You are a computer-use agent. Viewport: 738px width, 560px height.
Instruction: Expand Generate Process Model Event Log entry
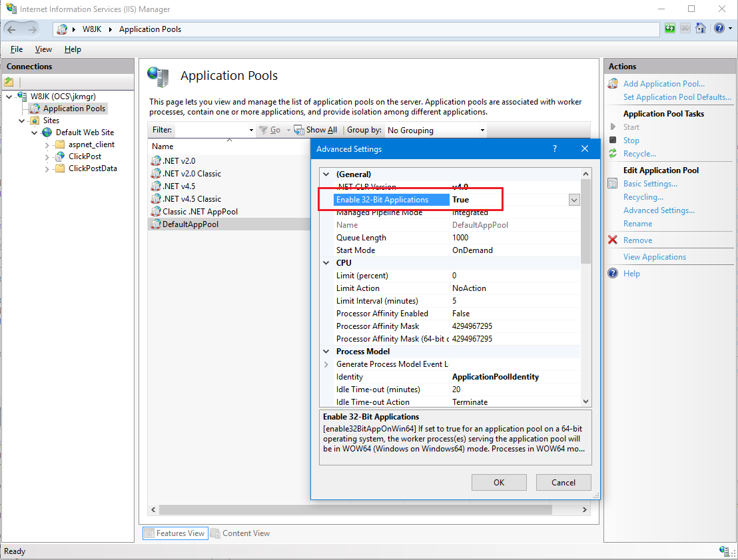pyautogui.click(x=326, y=364)
